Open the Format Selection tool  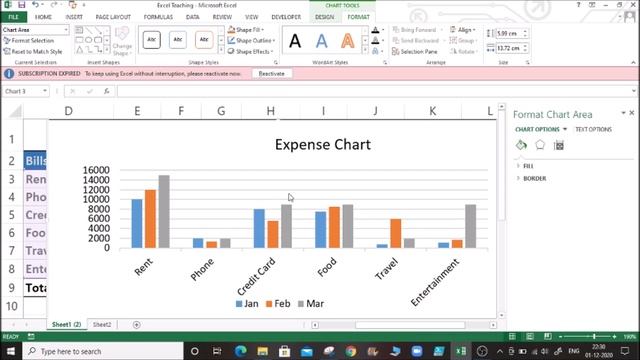(x=29, y=41)
